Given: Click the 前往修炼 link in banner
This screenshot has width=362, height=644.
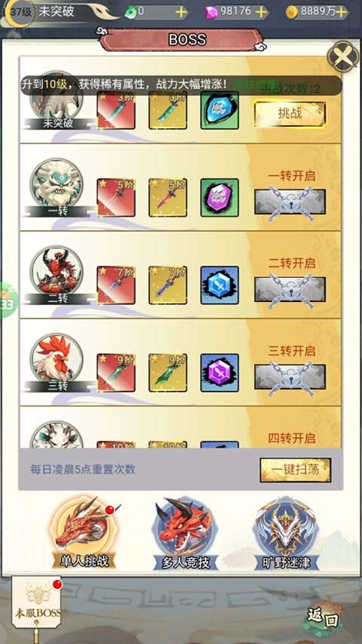Looking at the screenshot, I should coord(256,85).
